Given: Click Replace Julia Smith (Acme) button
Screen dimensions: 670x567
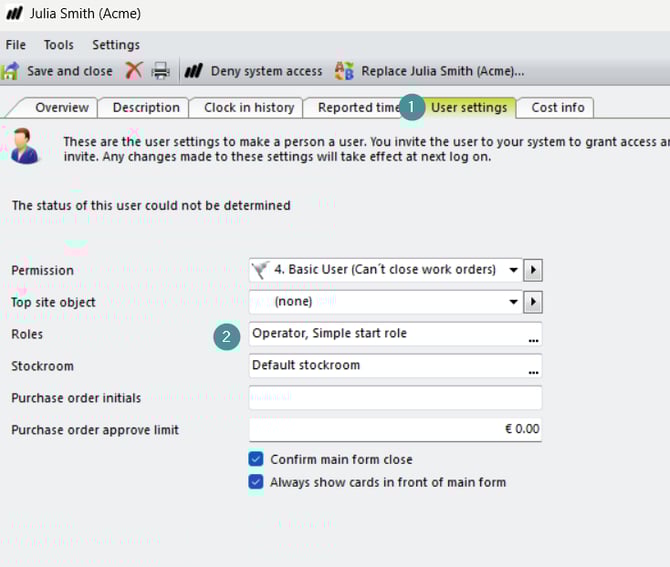Looking at the screenshot, I should (429, 71).
